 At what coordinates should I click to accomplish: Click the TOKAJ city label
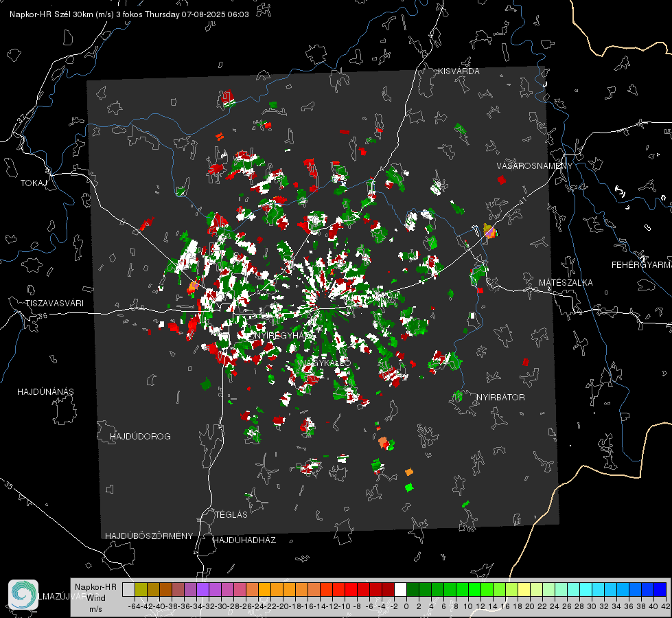34,183
